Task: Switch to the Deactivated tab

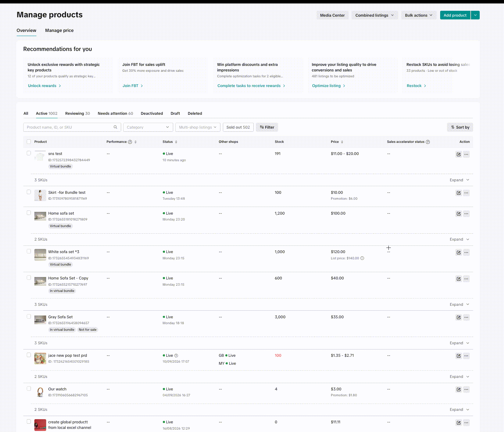Action: 152,113
